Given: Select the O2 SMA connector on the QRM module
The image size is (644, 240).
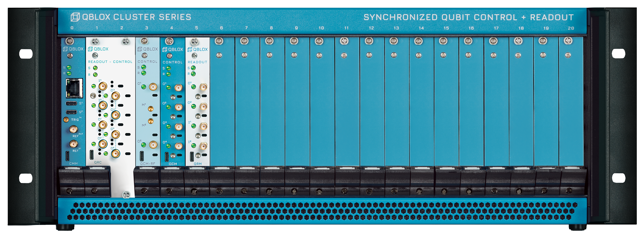Looking at the screenshot, I should (203, 106).
